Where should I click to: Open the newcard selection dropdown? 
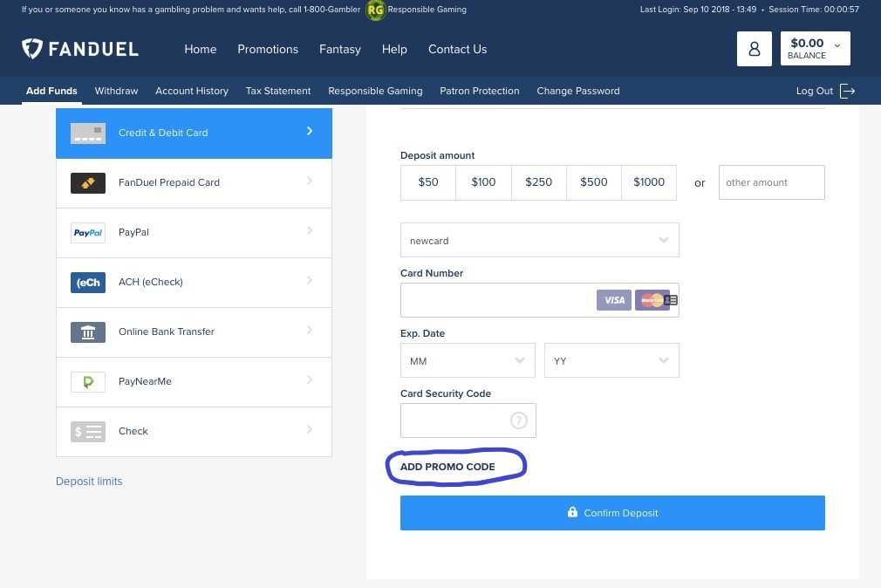coord(539,240)
